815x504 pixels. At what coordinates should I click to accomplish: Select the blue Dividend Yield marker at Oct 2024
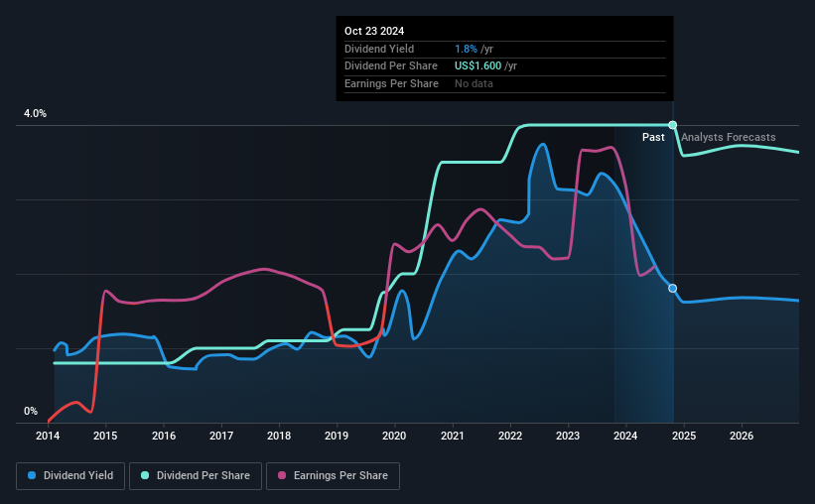click(673, 289)
